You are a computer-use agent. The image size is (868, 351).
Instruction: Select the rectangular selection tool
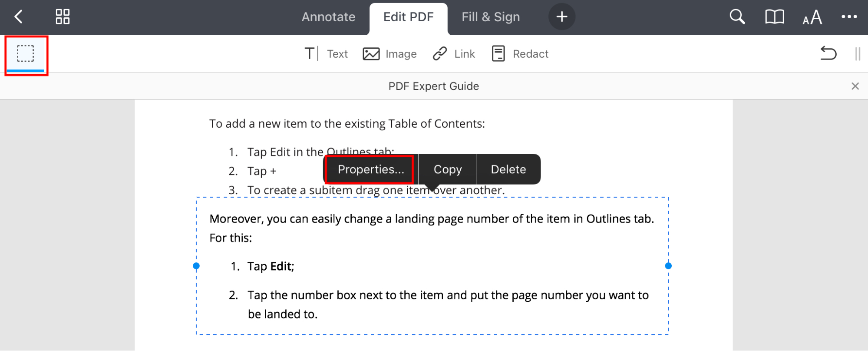(25, 53)
